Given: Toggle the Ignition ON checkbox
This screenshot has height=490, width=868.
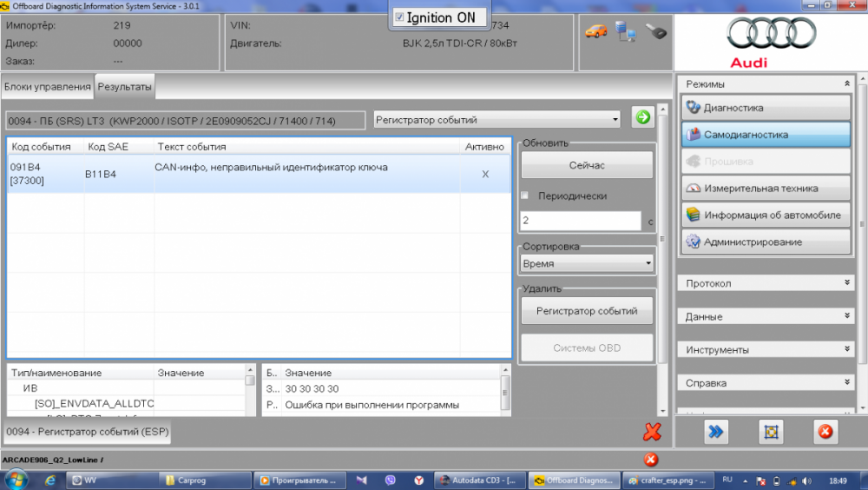Looking at the screenshot, I should [x=399, y=17].
